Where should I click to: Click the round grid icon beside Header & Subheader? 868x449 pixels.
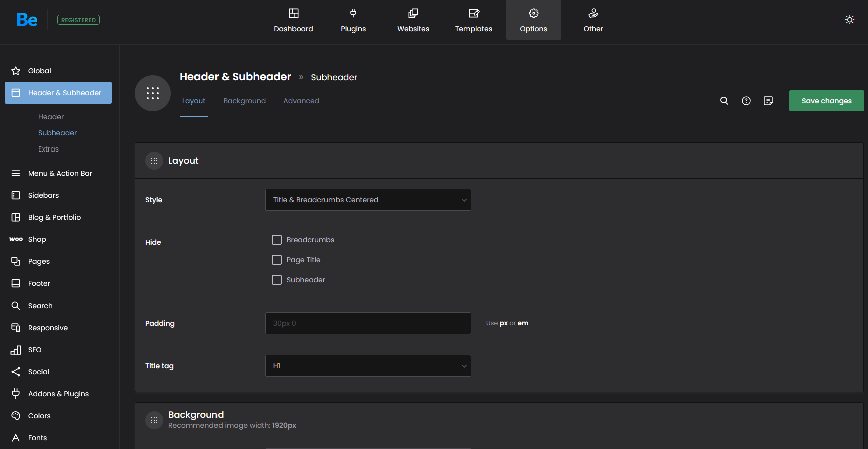pyautogui.click(x=153, y=93)
